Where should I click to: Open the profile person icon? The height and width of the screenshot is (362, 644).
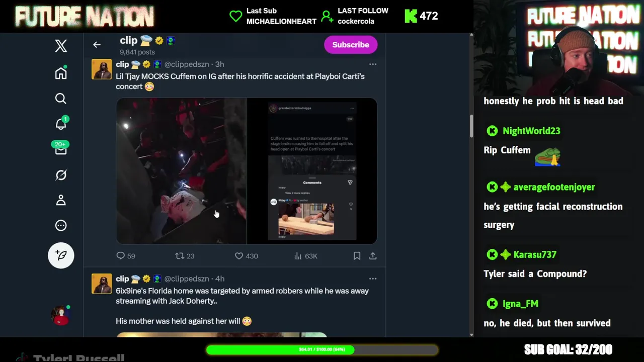click(x=61, y=200)
